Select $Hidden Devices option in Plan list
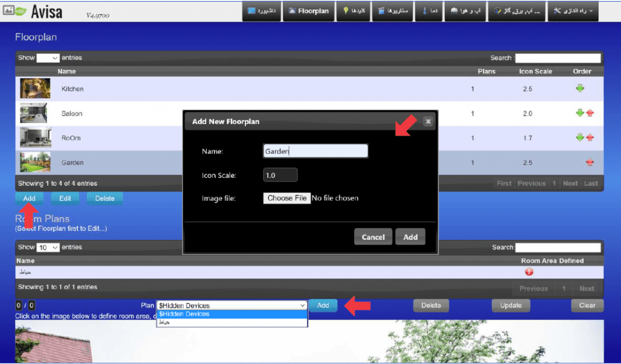Viewport: 621px width, 364px height. tap(232, 314)
